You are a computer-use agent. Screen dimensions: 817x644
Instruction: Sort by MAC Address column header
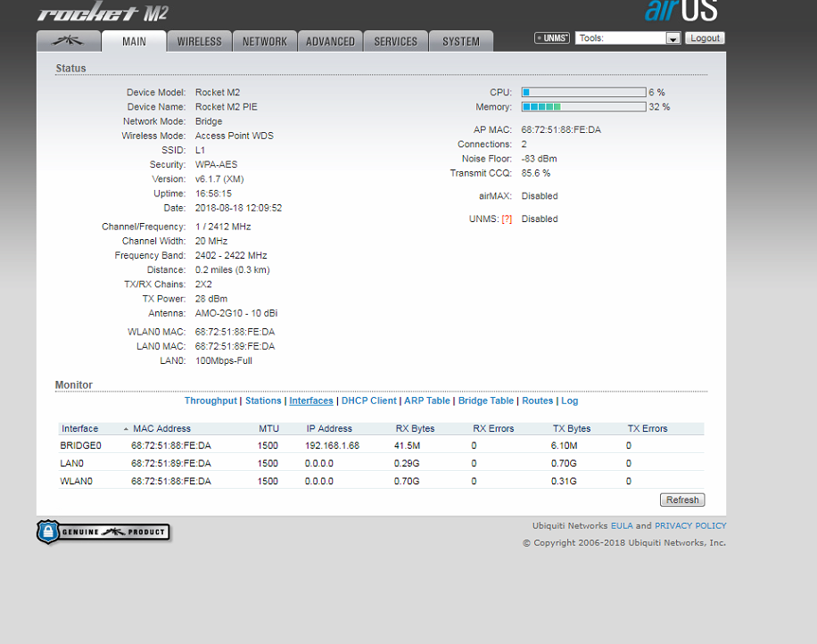tap(161, 429)
